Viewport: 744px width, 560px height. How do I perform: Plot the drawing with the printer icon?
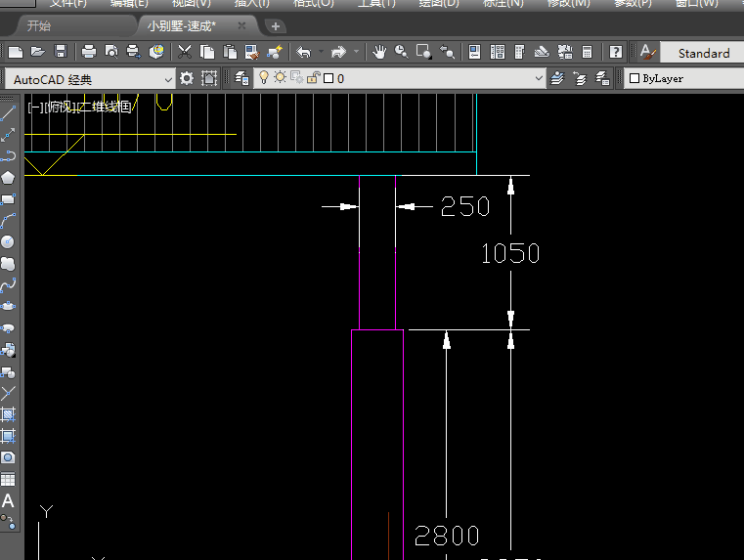click(x=89, y=51)
